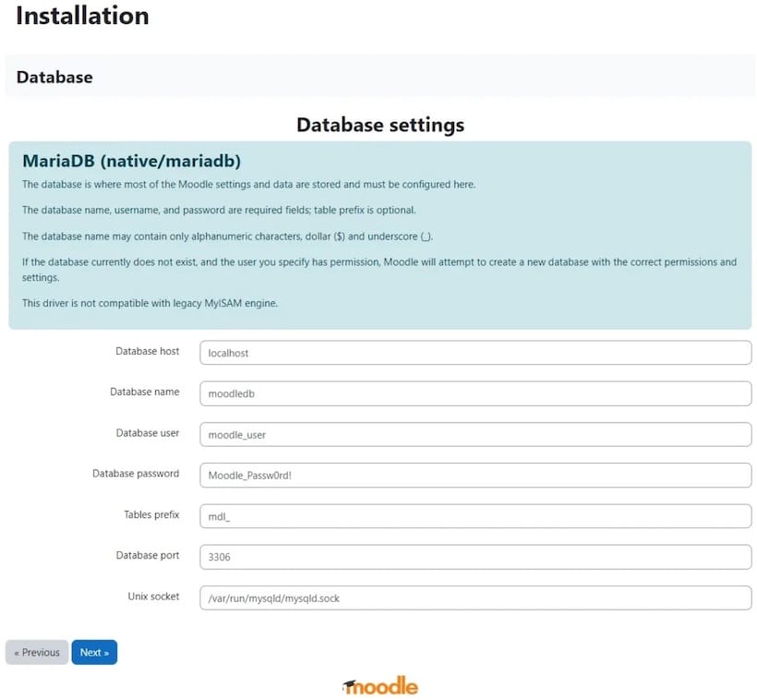Click the Tables prefix field with mdl_
757x700 pixels.
point(475,516)
